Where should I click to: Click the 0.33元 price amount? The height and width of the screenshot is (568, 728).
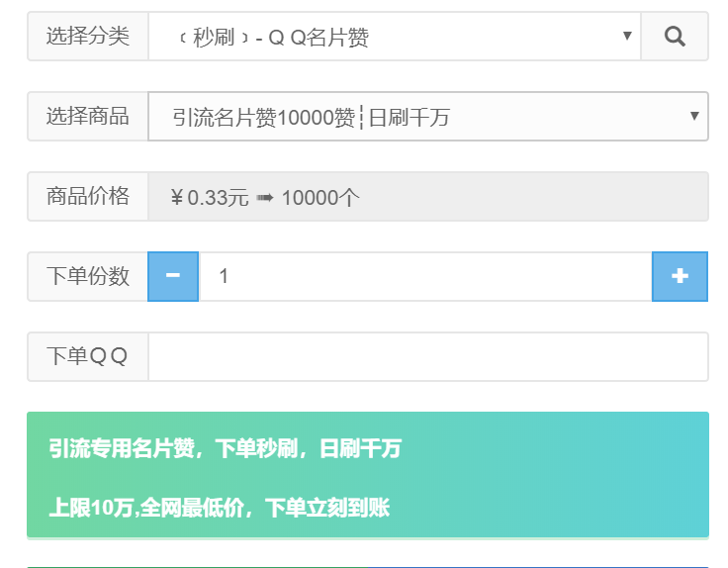click(x=219, y=197)
